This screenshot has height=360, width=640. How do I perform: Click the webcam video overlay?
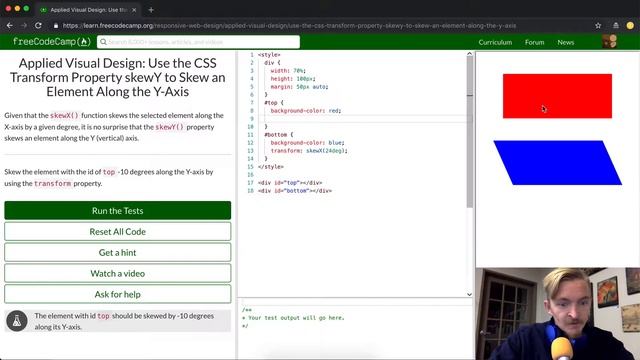(558, 313)
